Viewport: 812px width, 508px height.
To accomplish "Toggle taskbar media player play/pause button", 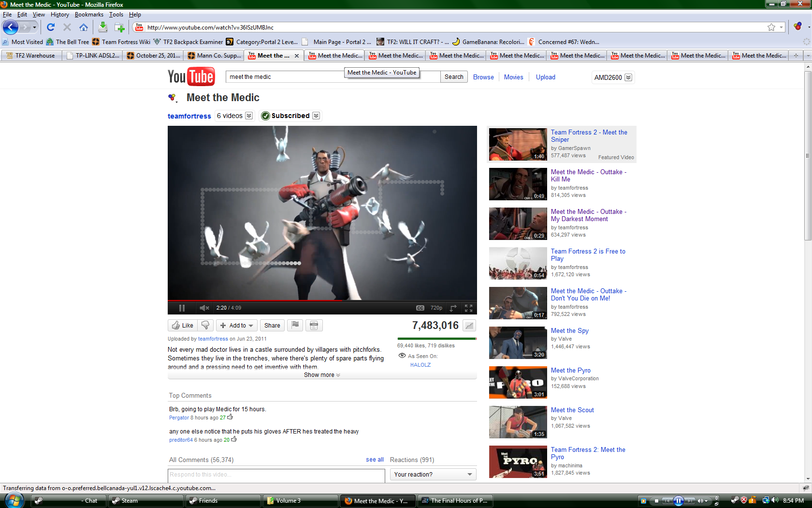I will click(678, 501).
